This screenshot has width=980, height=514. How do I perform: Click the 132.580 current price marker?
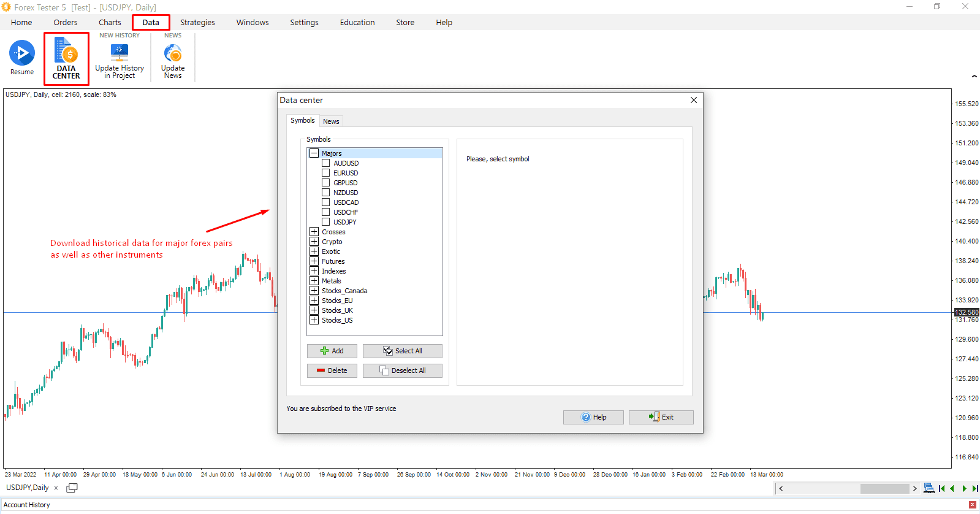click(x=967, y=312)
